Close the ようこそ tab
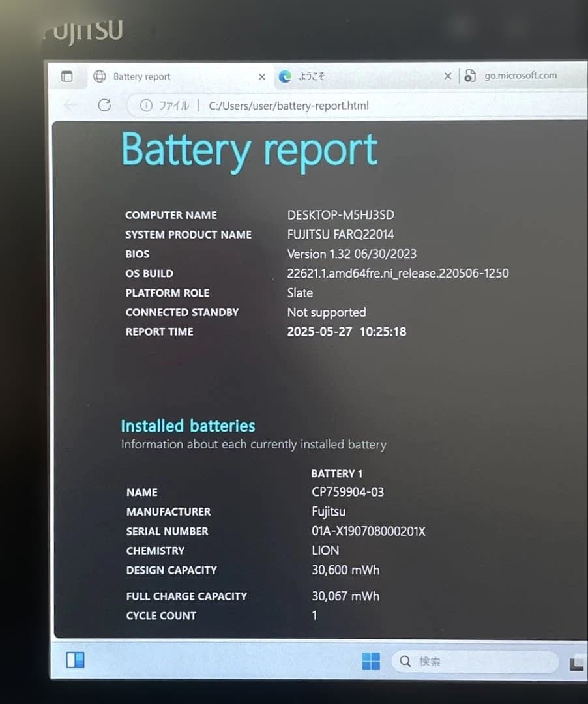This screenshot has width=588, height=704. click(x=447, y=76)
